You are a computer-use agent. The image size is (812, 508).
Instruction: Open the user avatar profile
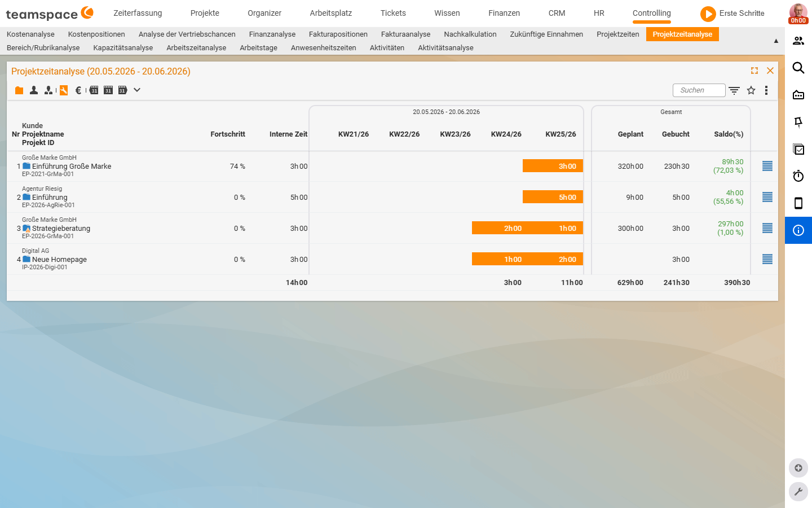click(798, 13)
